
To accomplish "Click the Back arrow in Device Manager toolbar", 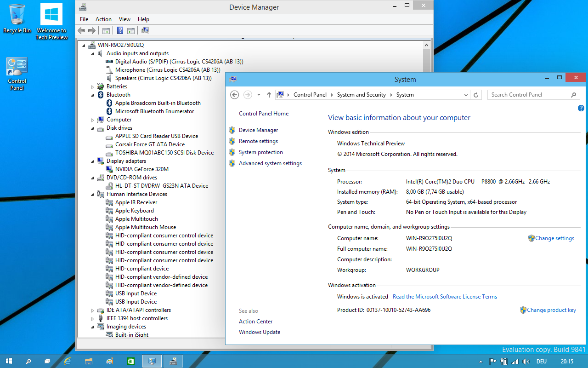I will (81, 30).
